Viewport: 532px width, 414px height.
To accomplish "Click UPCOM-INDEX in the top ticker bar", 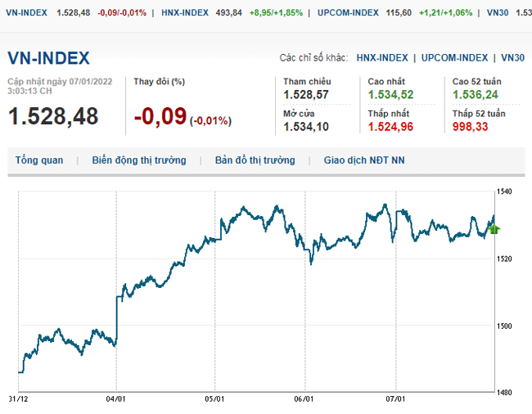I will (x=349, y=13).
